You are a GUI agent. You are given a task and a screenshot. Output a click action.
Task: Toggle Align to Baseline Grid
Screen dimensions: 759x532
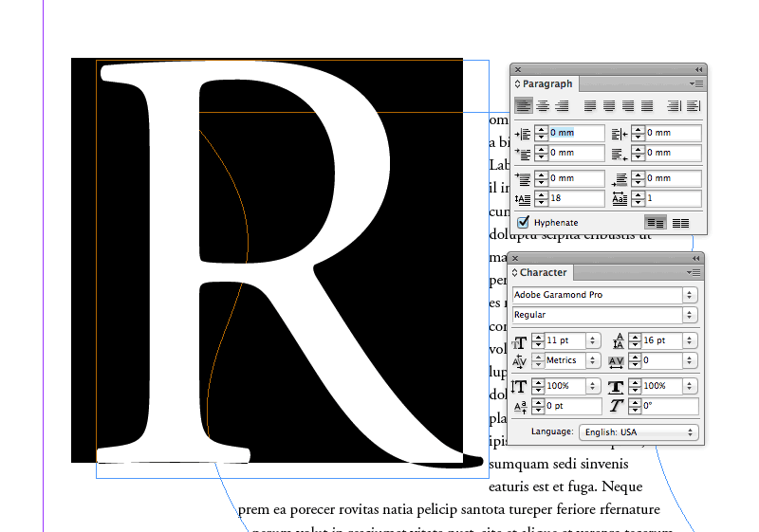680,223
